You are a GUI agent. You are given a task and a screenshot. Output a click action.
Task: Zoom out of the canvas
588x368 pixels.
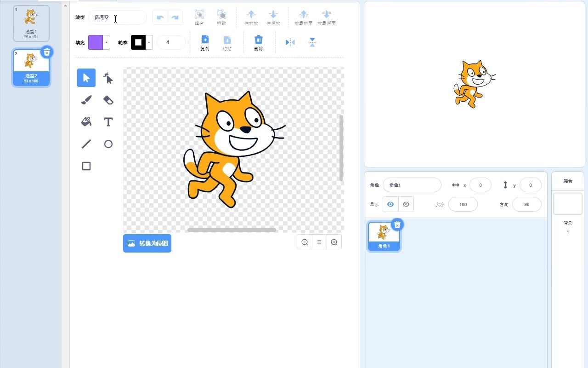[x=305, y=242]
